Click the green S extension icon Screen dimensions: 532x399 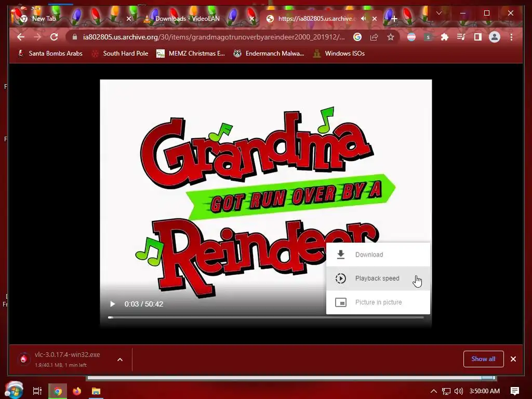tap(428, 37)
